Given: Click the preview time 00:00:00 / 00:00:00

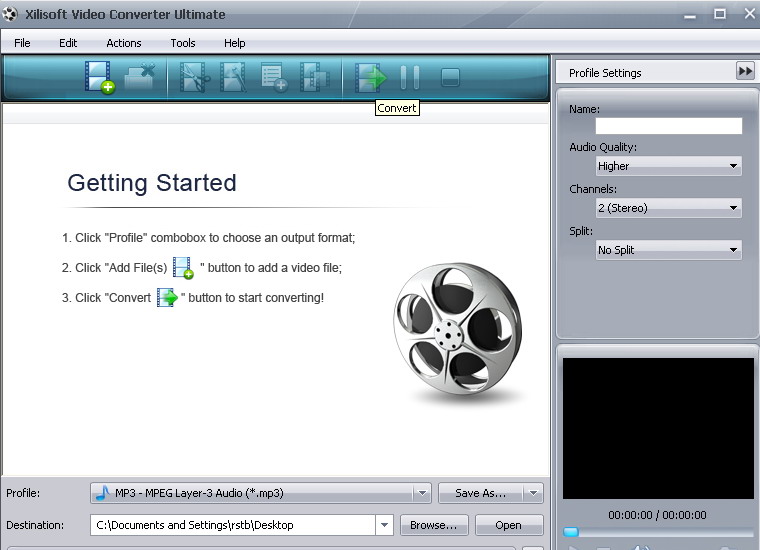Looking at the screenshot, I should point(657,515).
